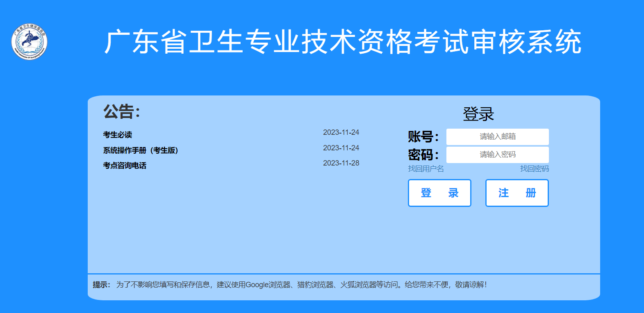
Task: Focus the 请输入邮箱 account field
Action: click(497, 137)
